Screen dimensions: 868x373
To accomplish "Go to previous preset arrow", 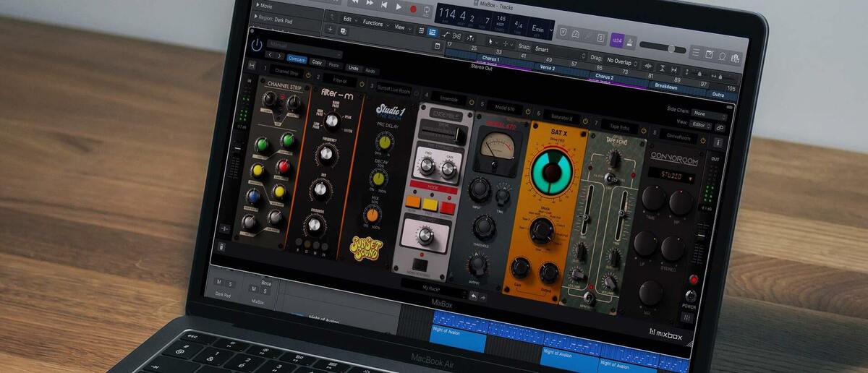I will coord(271,55).
